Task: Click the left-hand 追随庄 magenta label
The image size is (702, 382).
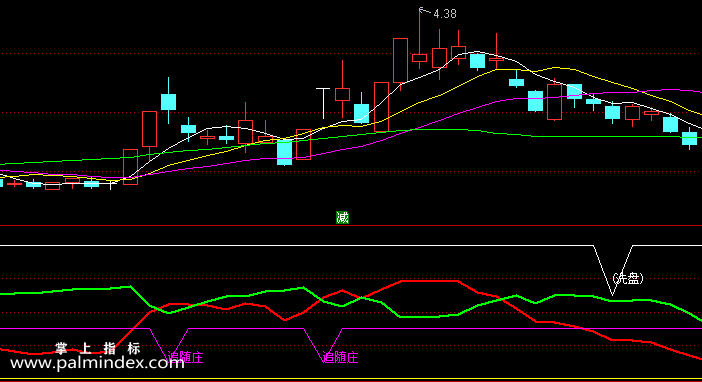Action: [x=185, y=357]
